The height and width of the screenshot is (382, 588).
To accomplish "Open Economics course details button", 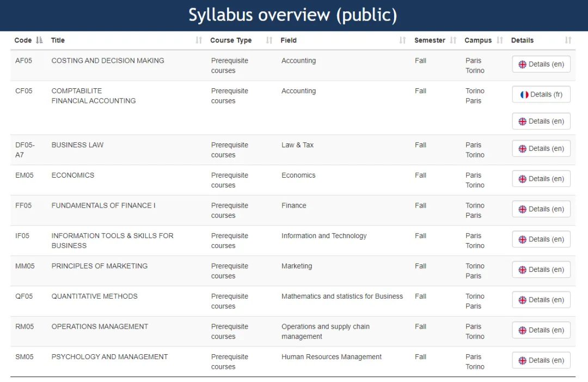I will pos(541,179).
